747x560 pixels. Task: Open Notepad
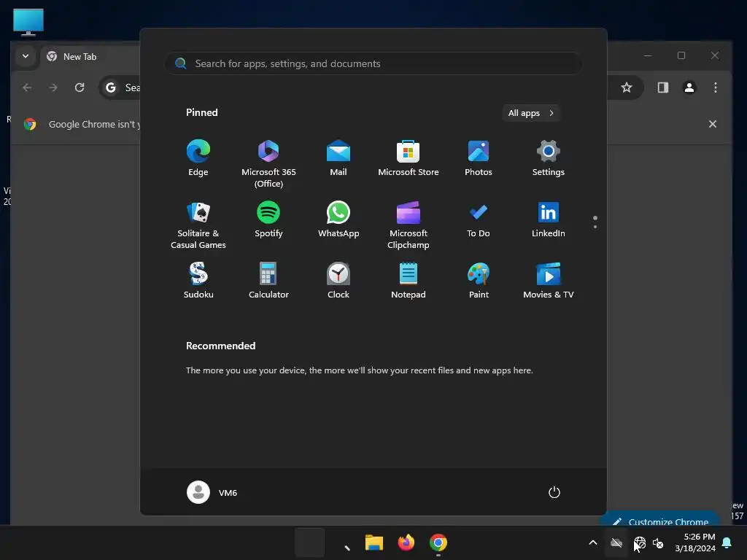pyautogui.click(x=409, y=281)
